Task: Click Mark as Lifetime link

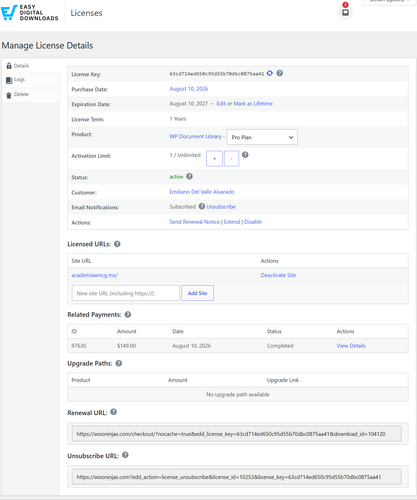Action: point(253,104)
